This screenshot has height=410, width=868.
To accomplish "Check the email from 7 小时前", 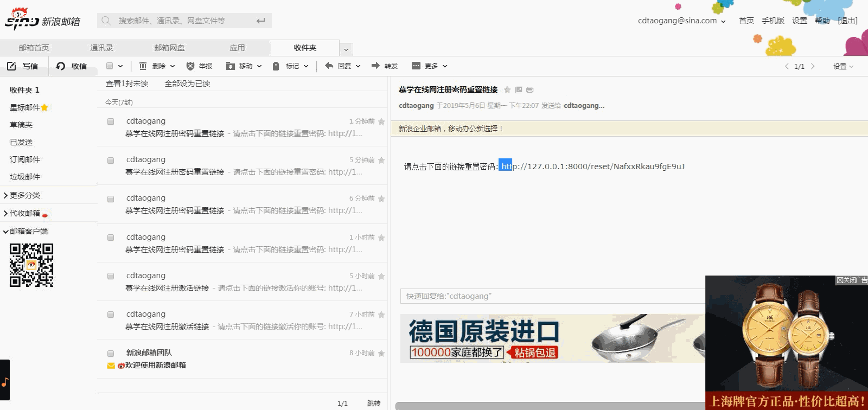I will (111, 315).
